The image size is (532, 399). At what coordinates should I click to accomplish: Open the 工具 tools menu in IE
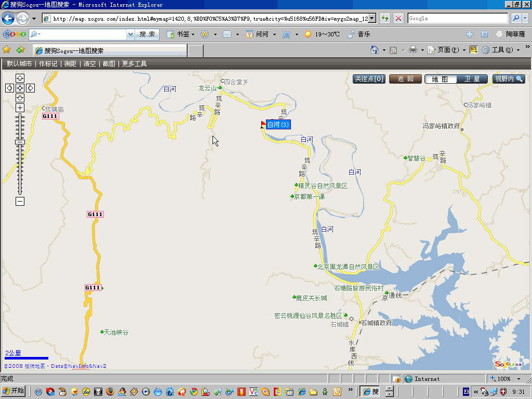click(x=502, y=50)
